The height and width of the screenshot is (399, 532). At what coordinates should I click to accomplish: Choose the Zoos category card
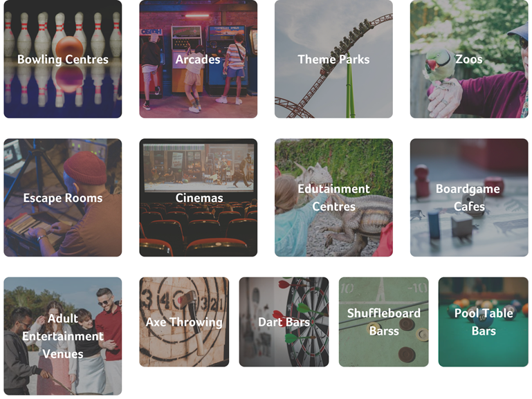[469, 59]
